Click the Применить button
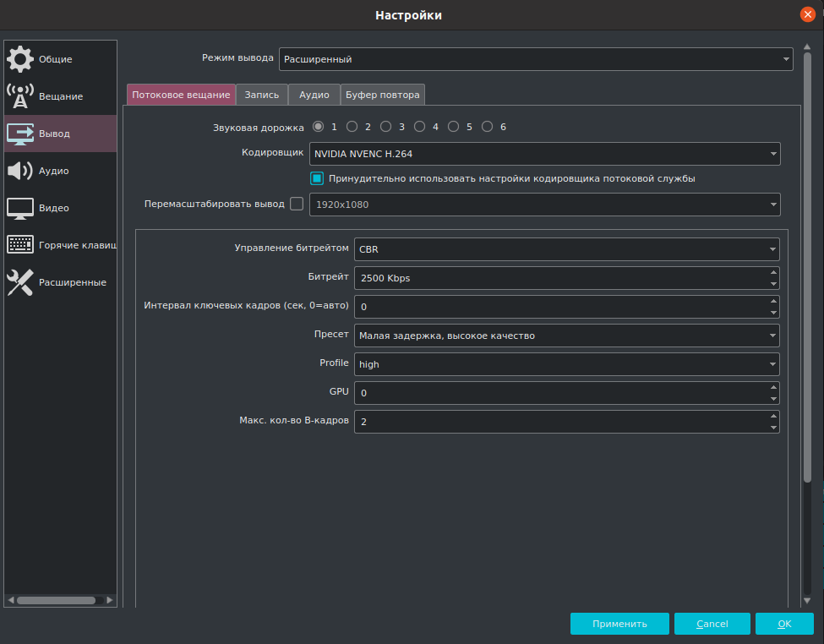This screenshot has width=824, height=644. (x=619, y=624)
